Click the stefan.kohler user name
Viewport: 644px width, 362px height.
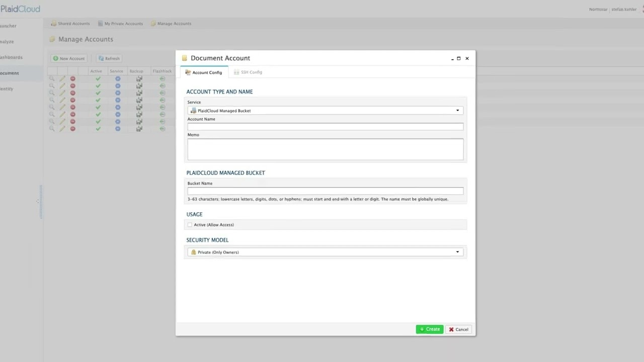point(624,10)
